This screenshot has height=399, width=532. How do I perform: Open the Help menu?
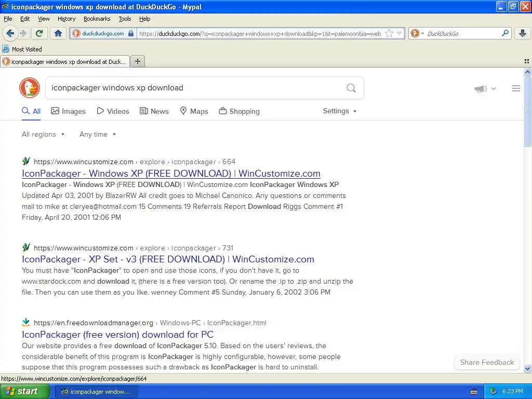[x=144, y=19]
